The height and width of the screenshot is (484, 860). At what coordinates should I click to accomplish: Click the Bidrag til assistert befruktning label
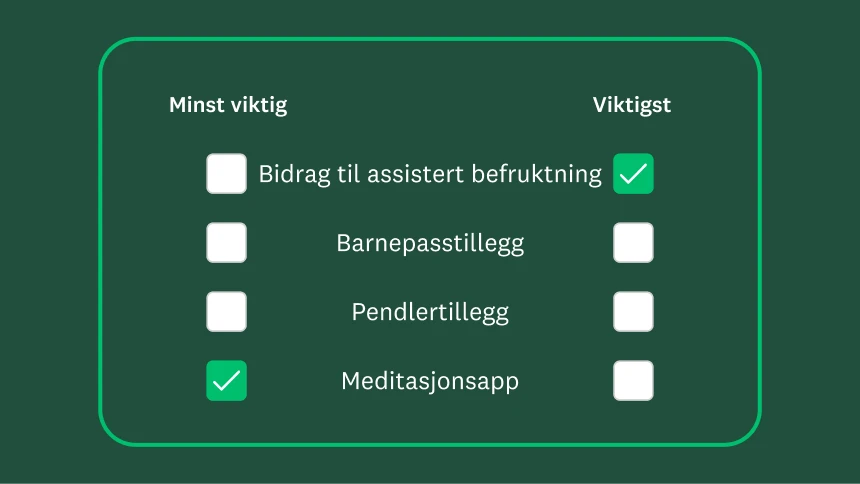click(x=430, y=174)
